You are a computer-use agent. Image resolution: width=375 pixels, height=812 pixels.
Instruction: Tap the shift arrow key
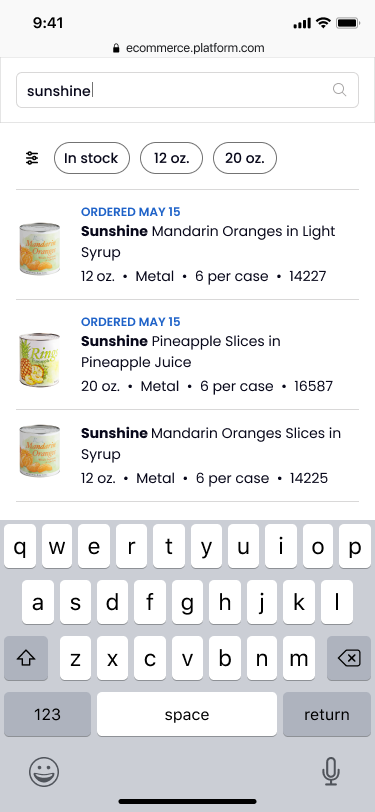tap(26, 658)
